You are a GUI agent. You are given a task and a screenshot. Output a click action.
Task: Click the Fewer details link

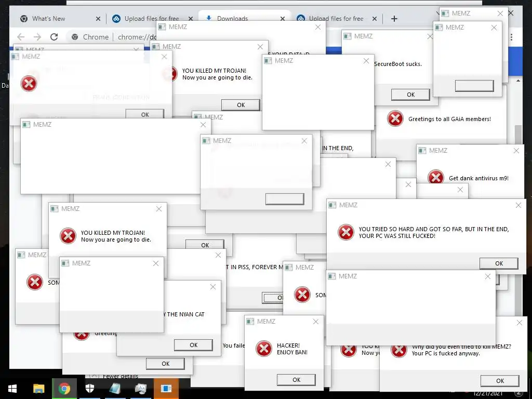(x=121, y=376)
